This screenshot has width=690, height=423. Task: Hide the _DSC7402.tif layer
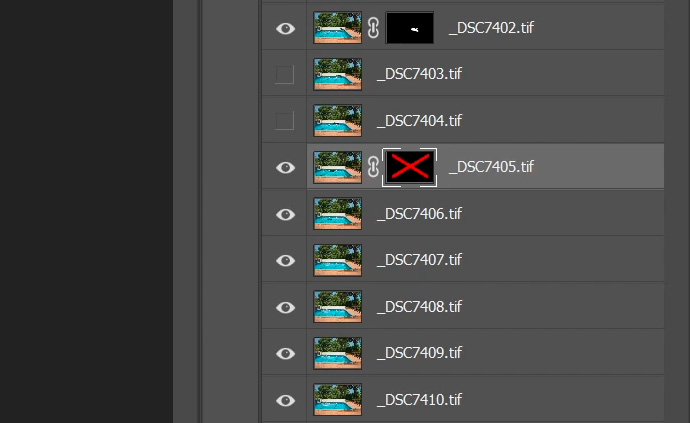(285, 29)
